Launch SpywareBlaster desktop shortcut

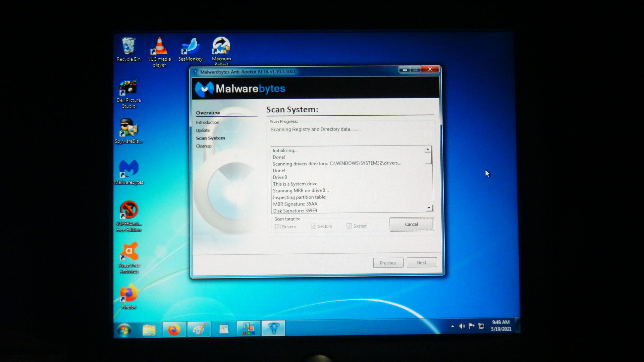tap(129, 131)
